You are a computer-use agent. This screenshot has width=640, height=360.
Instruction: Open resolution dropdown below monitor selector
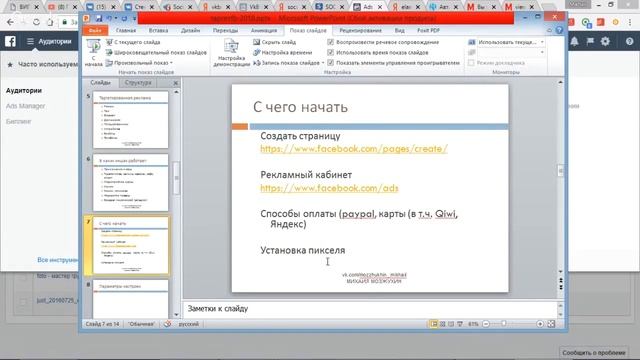click(542, 52)
